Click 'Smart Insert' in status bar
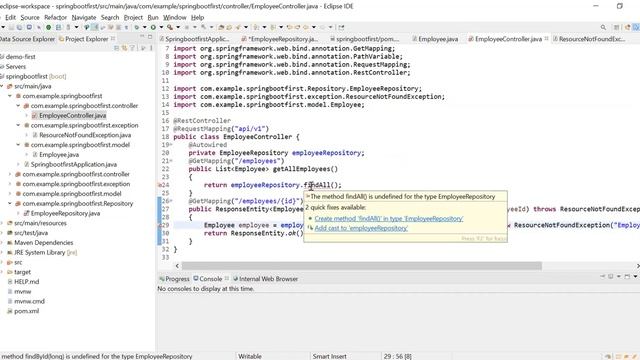This screenshot has height=360, width=640. (x=329, y=356)
